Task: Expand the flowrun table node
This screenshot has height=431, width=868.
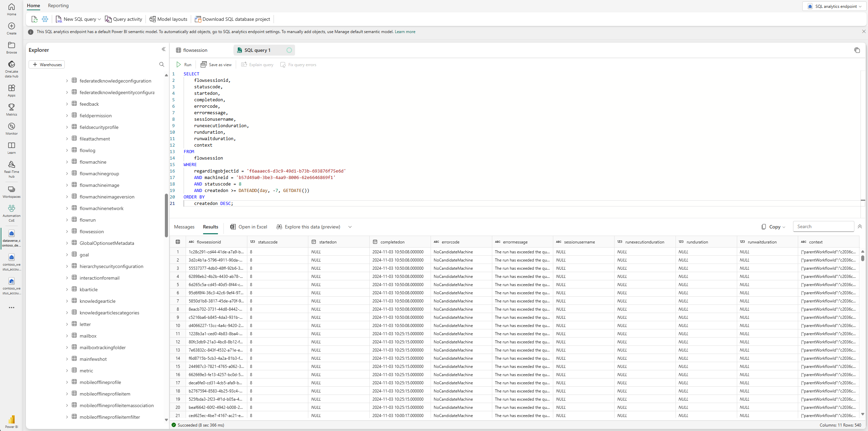Action: [67, 220]
